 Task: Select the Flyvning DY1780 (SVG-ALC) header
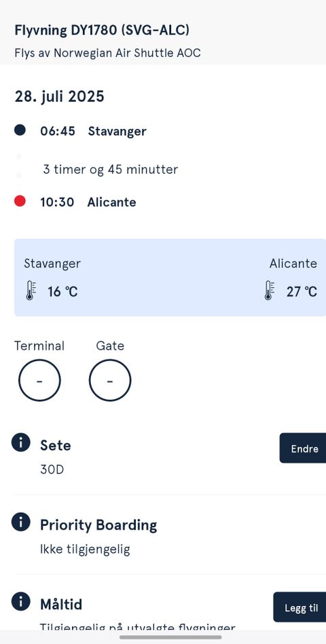(x=102, y=30)
